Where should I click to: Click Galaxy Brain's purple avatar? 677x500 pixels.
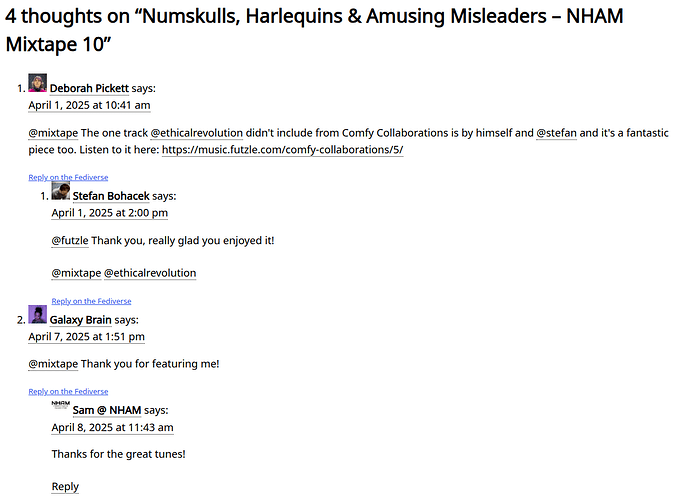point(38,314)
